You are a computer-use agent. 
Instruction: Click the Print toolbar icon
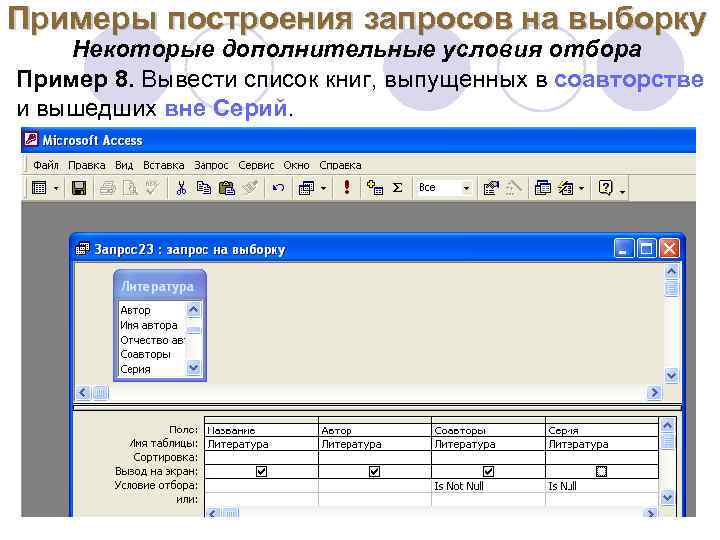click(x=107, y=188)
